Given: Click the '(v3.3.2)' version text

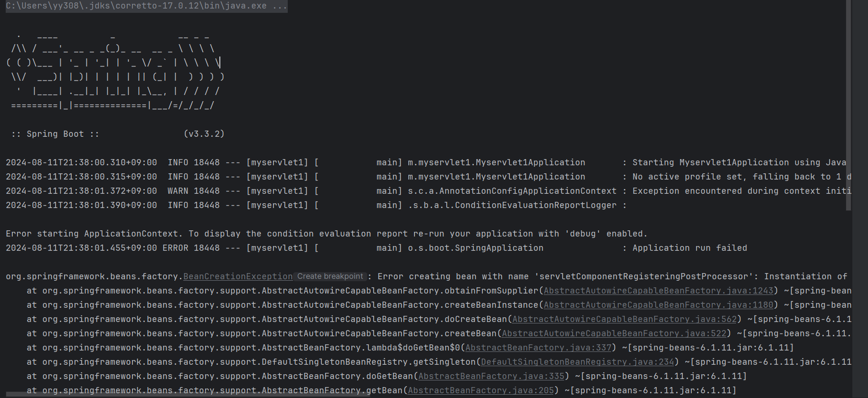Looking at the screenshot, I should coord(204,134).
